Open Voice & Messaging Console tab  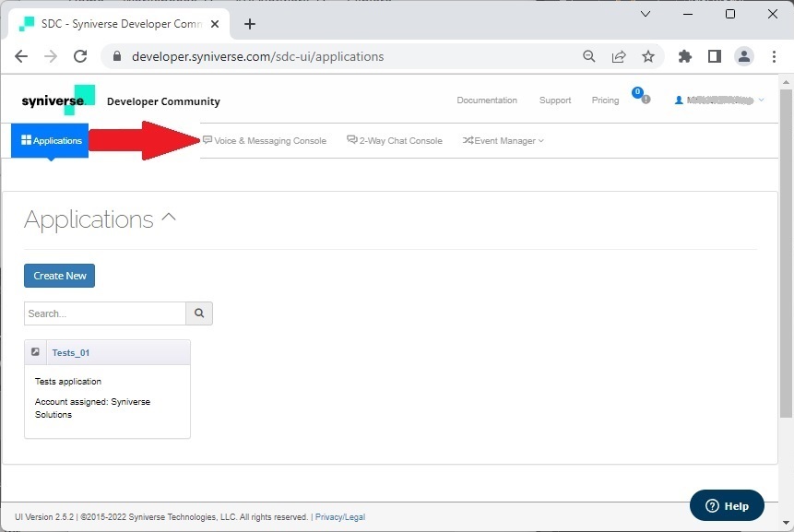tap(265, 141)
